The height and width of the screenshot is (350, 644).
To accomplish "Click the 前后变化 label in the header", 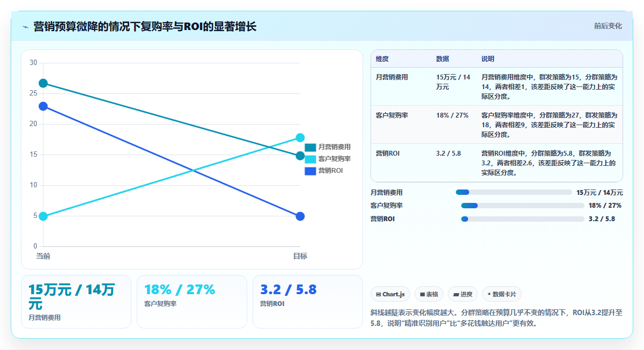I will pos(608,26).
